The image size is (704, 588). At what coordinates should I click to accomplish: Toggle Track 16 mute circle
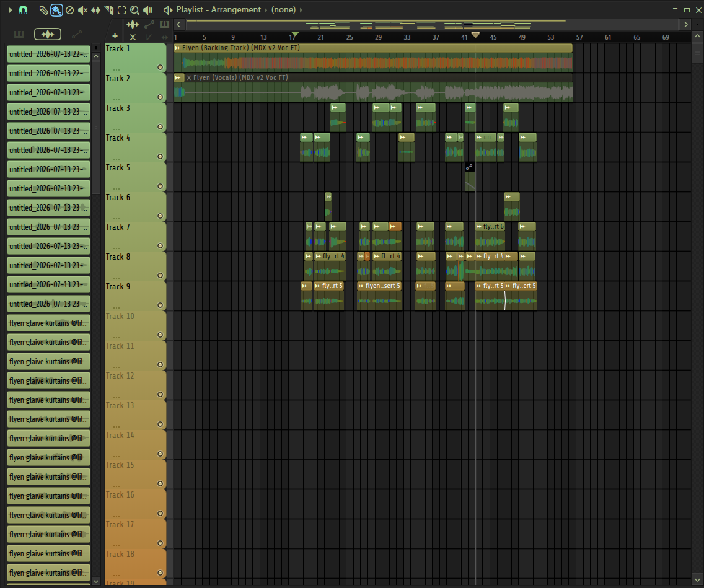[160, 514]
